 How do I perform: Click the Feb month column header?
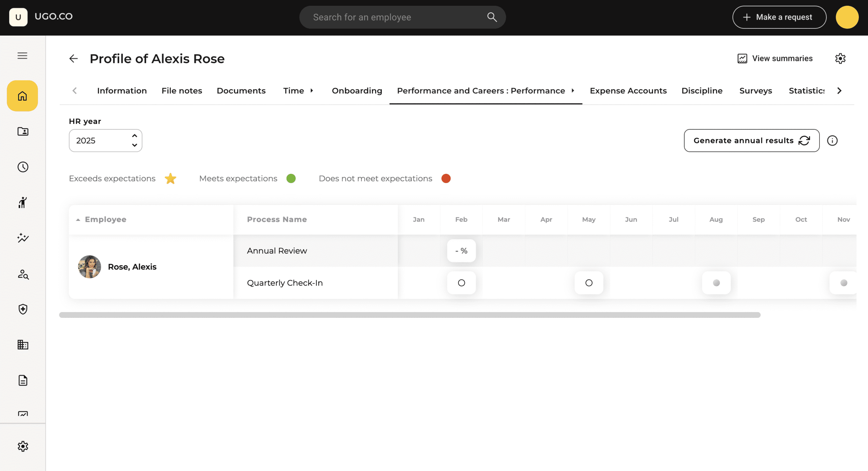(x=461, y=220)
